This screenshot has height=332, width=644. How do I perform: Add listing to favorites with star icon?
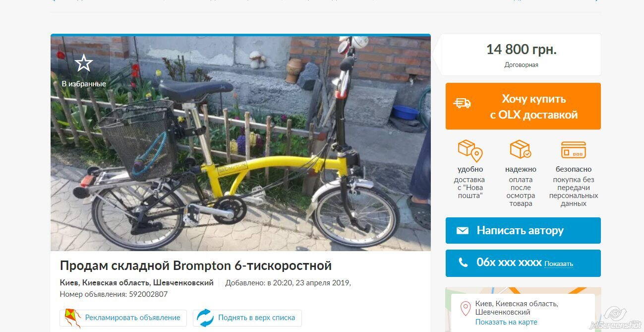click(x=84, y=64)
